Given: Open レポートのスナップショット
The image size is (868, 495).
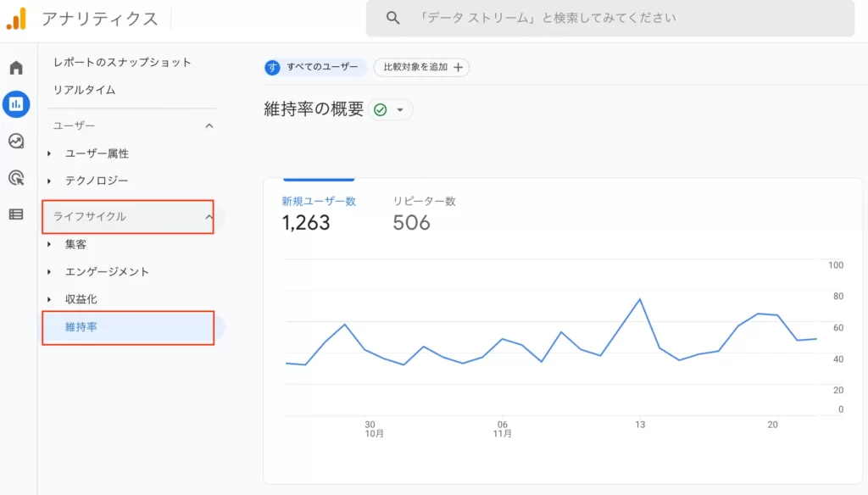Looking at the screenshot, I should coord(122,62).
